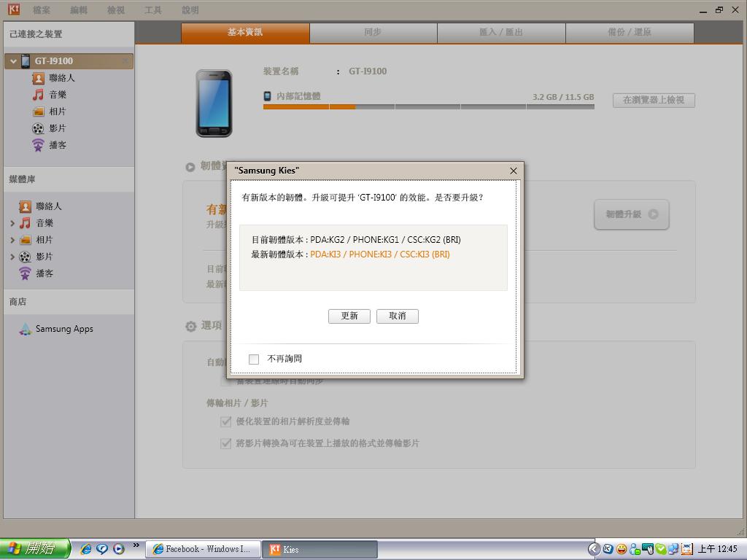Click library 聯絡人 contacts icon under 媒體庫
Viewport: 747px width, 560px height.
(x=25, y=206)
